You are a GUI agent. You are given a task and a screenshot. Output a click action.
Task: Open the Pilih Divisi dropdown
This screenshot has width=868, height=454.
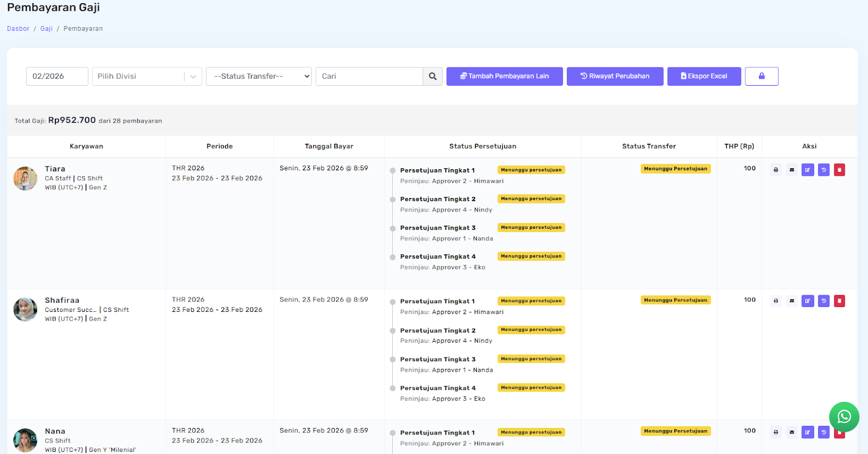146,76
